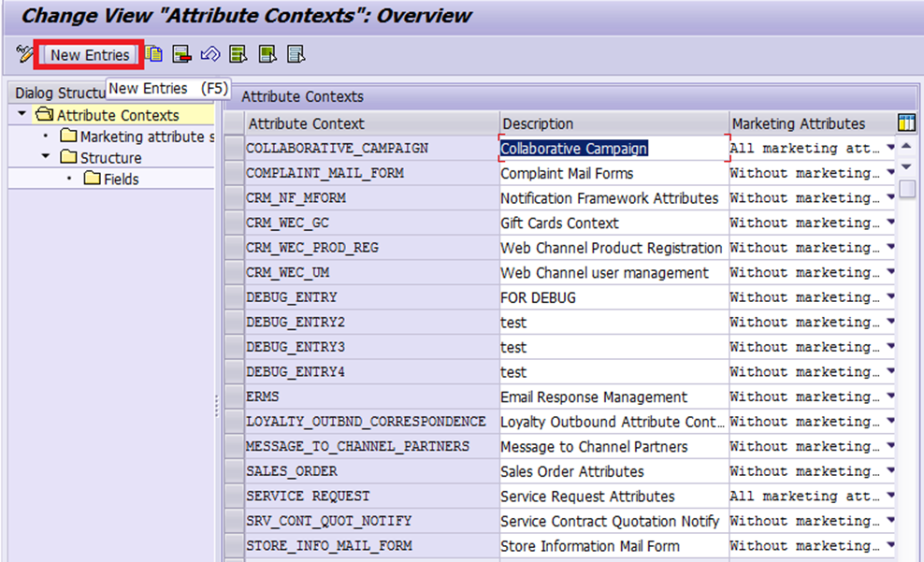Click the CRM_WEC_PROD_REG context cell
Screen dimensions: 924x562
pos(372,248)
